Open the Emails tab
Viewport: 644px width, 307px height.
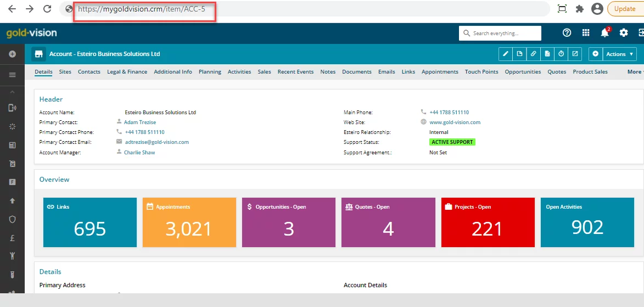[387, 71]
